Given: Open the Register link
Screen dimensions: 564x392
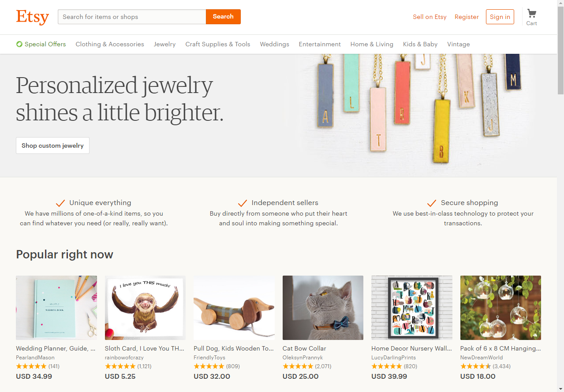Looking at the screenshot, I should click(467, 17).
